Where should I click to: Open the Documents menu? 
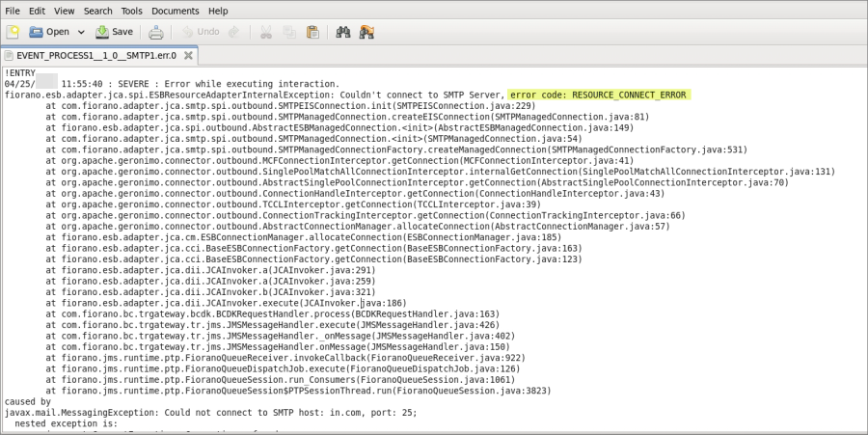click(176, 11)
